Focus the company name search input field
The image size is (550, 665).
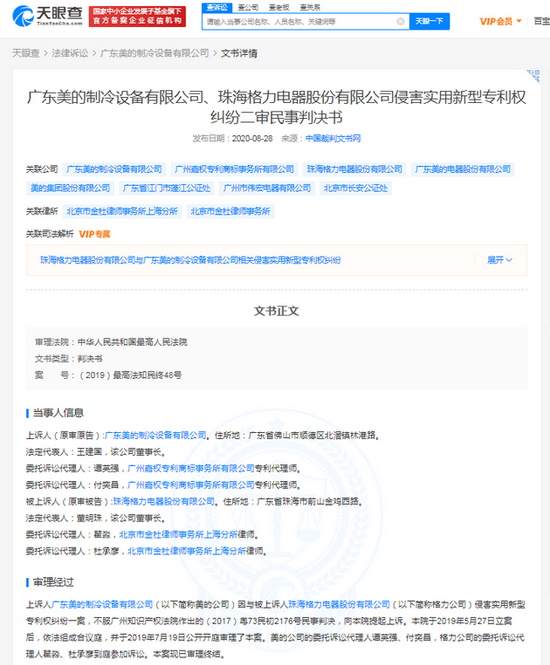(300, 21)
